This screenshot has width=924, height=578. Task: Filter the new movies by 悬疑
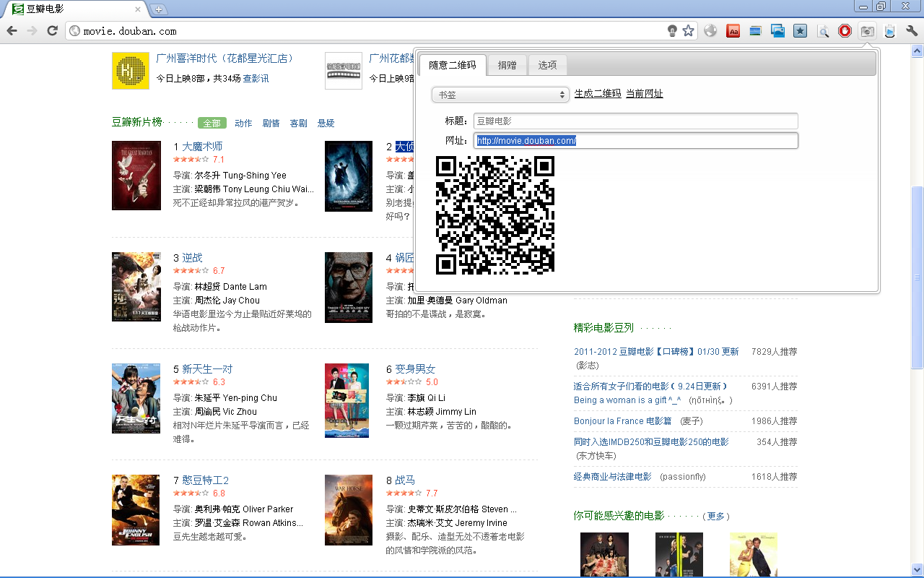(x=326, y=123)
